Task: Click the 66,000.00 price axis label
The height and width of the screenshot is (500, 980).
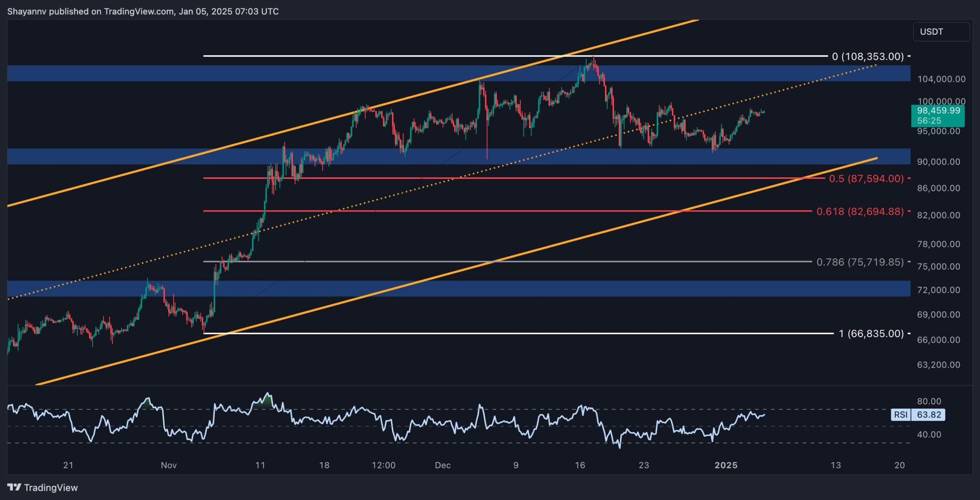Action: tap(938, 340)
